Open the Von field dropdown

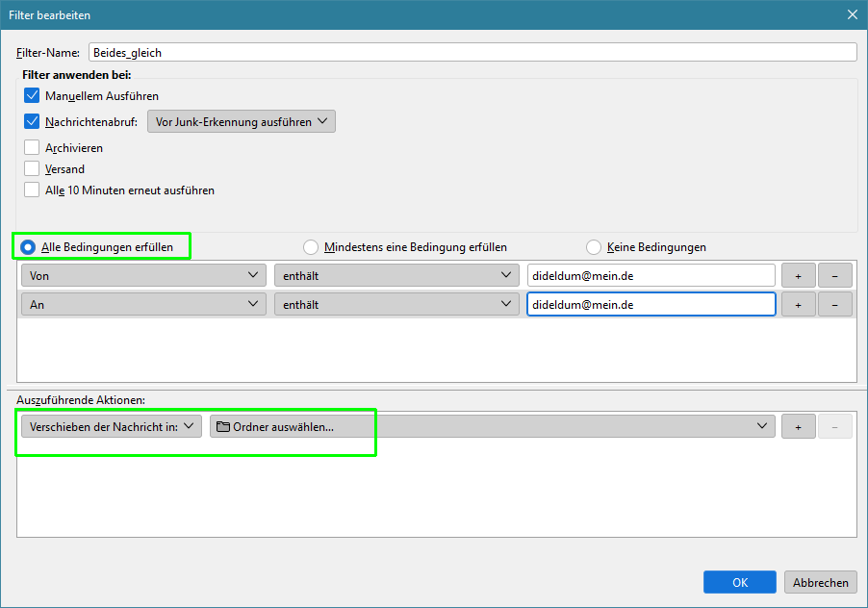pyautogui.click(x=142, y=276)
